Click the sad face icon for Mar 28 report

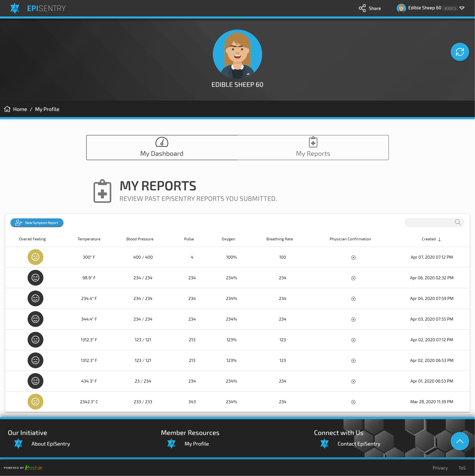[35, 402]
